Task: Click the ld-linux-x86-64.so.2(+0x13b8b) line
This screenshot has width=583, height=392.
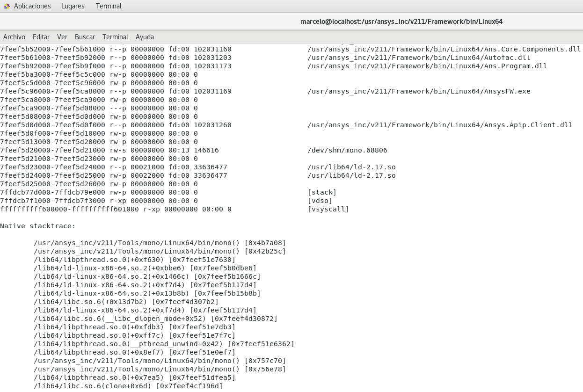Action: click(147, 293)
